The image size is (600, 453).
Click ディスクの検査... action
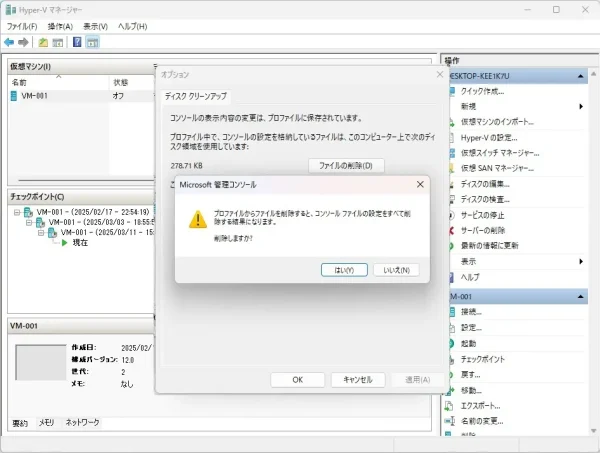[485, 199]
